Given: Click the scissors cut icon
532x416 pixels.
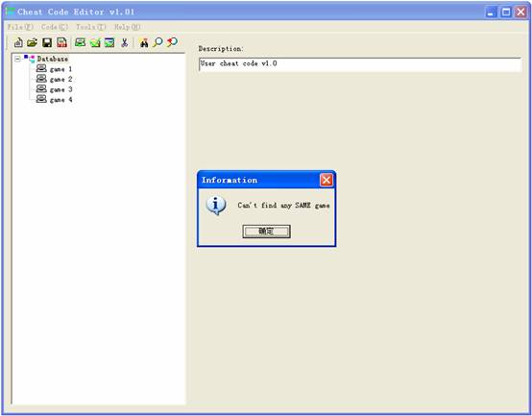Looking at the screenshot, I should point(125,43).
